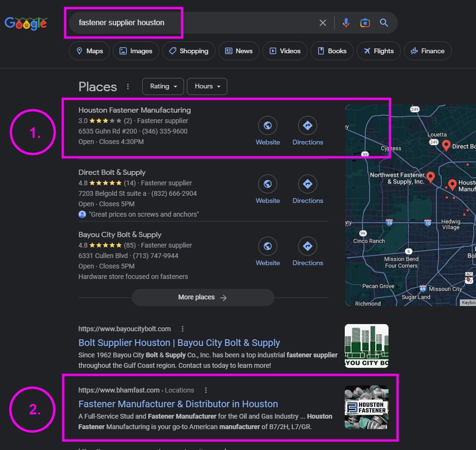
Task: Click the Cinco Ranch label on map
Action: click(x=369, y=241)
